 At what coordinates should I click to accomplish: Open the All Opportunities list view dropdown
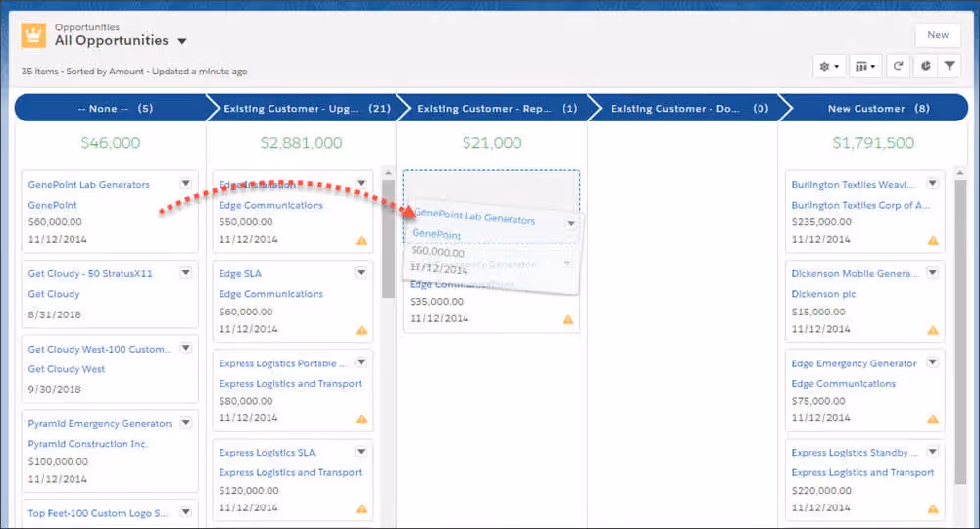pyautogui.click(x=182, y=41)
